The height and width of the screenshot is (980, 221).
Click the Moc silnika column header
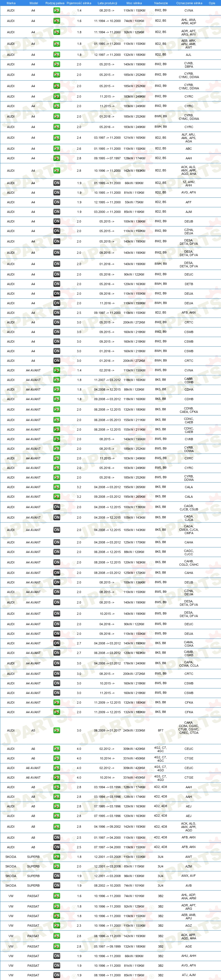click(x=134, y=3)
